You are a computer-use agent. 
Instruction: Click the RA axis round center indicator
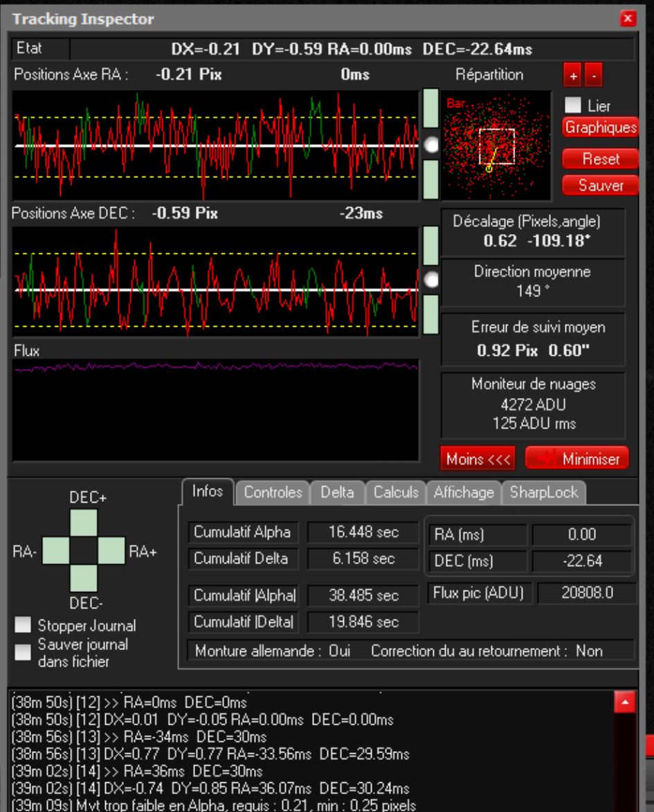pyautogui.click(x=431, y=145)
